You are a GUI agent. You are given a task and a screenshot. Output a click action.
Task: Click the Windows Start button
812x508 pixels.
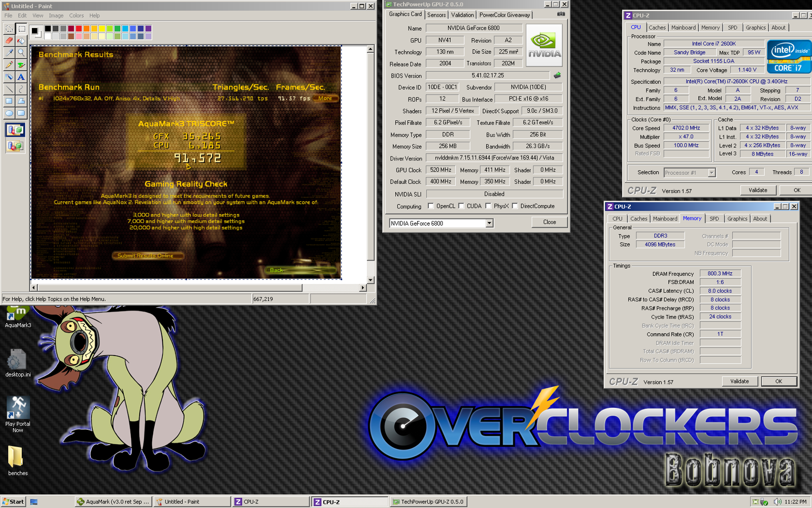(13, 502)
